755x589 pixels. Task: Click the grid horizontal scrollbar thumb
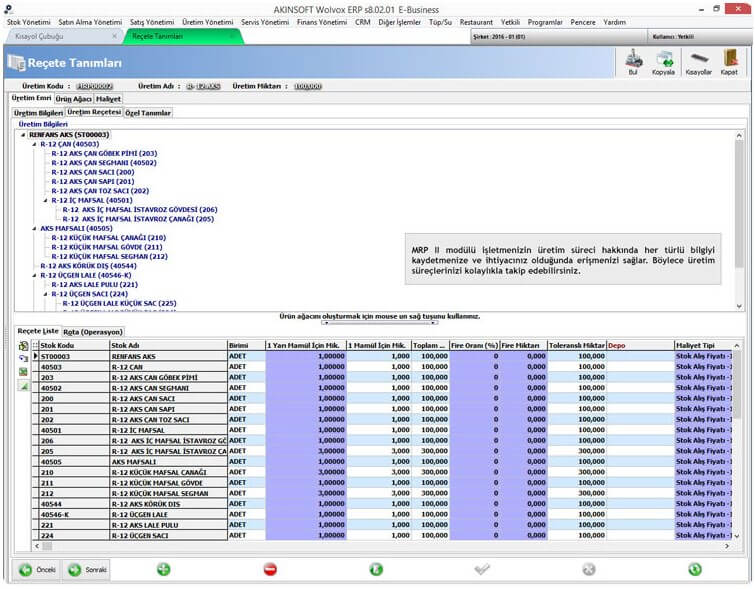(x=47, y=546)
